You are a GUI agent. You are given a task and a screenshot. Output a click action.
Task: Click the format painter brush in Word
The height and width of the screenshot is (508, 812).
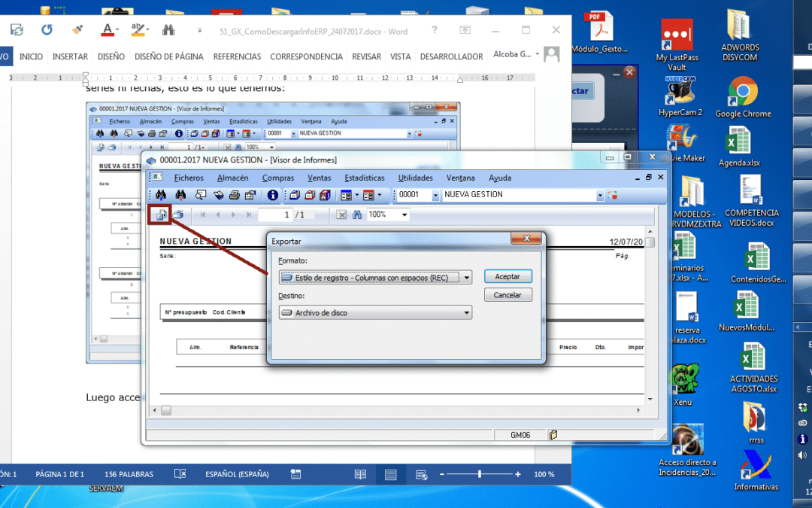[x=77, y=30]
